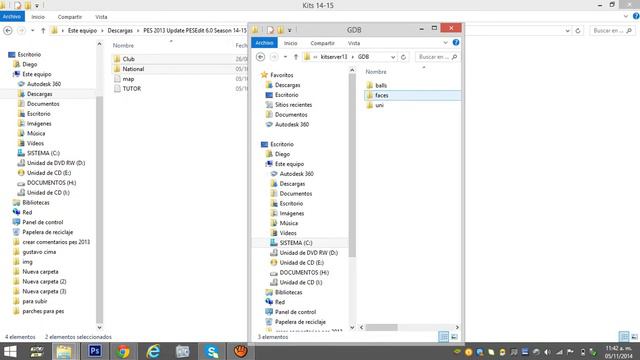
Task: Click the volume icon in system tray
Action: 547,352
